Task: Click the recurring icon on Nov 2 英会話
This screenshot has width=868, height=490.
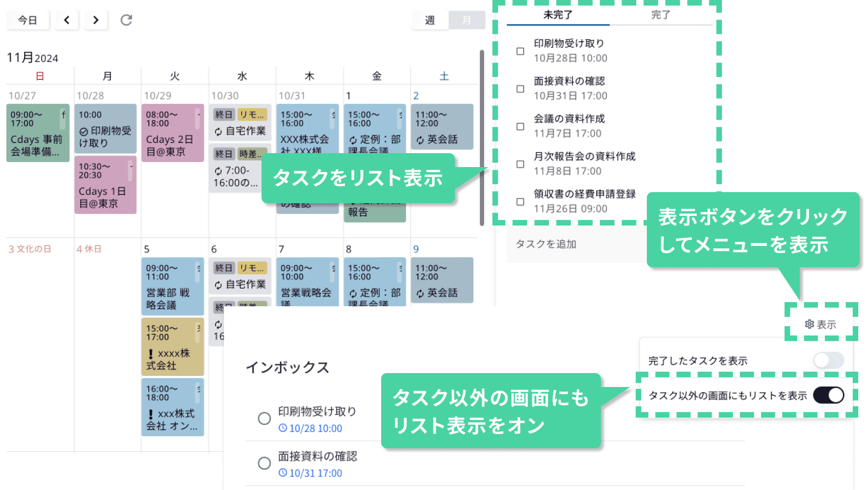Action: [x=420, y=140]
